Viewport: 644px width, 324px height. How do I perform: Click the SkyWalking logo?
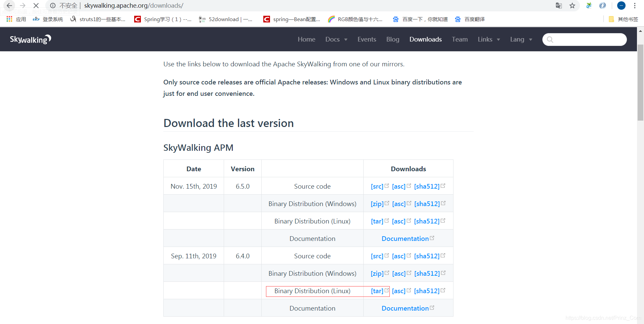(31, 40)
